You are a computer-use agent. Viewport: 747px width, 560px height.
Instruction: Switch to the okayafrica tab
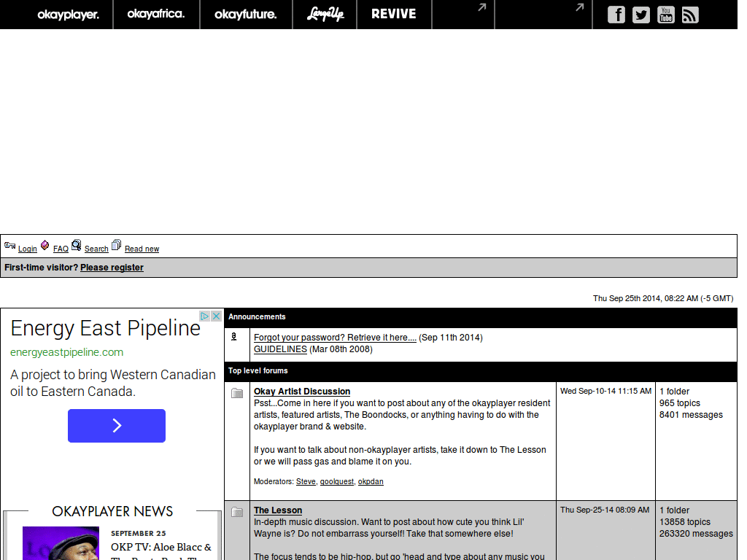156,15
